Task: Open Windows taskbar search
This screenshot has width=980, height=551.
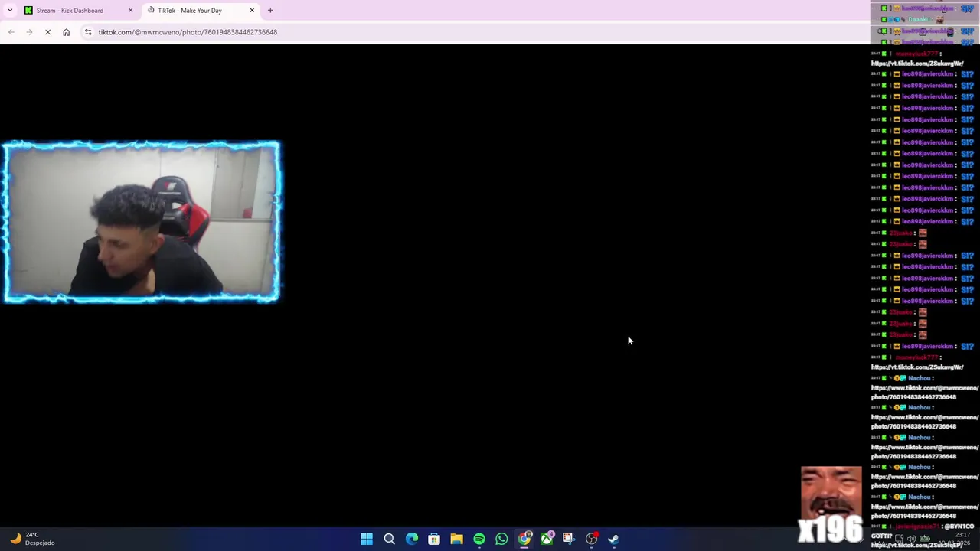Action: 389,539
